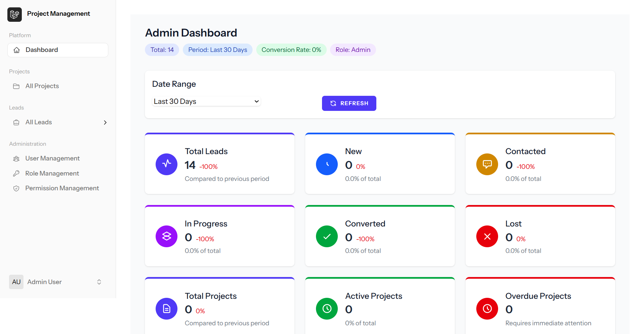Click the Total Leads activity pulse icon
This screenshot has height=334, width=644.
pos(166,164)
